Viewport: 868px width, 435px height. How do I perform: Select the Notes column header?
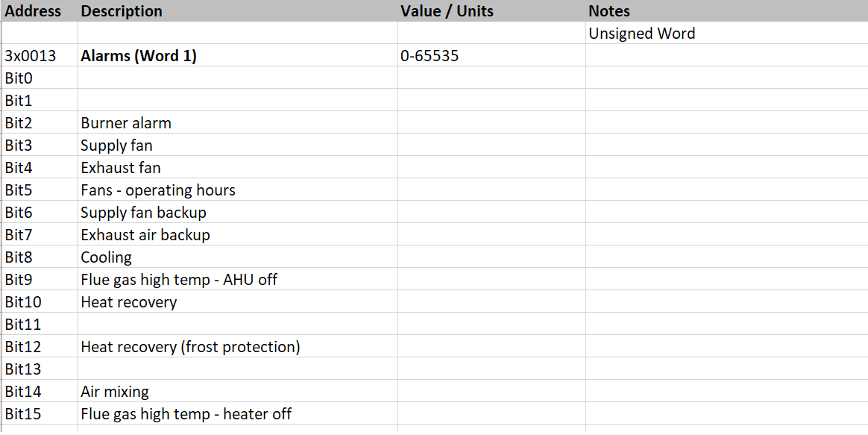pyautogui.click(x=609, y=11)
